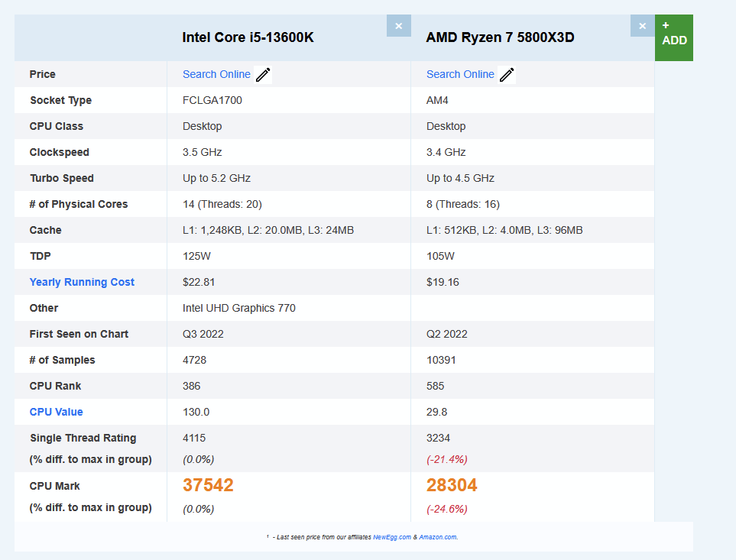
Task: Edit price pencil icon for AMD Ryzen 7 5800X3D
Action: pyautogui.click(x=507, y=75)
